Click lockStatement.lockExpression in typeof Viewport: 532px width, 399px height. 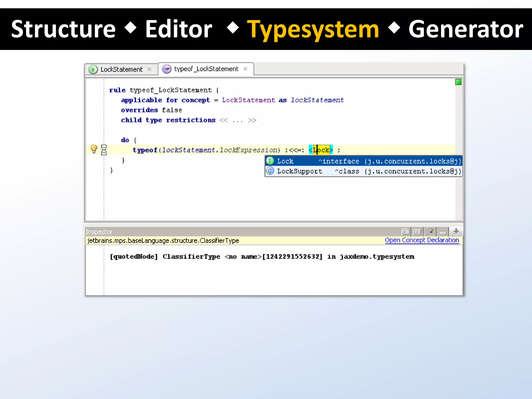point(220,150)
